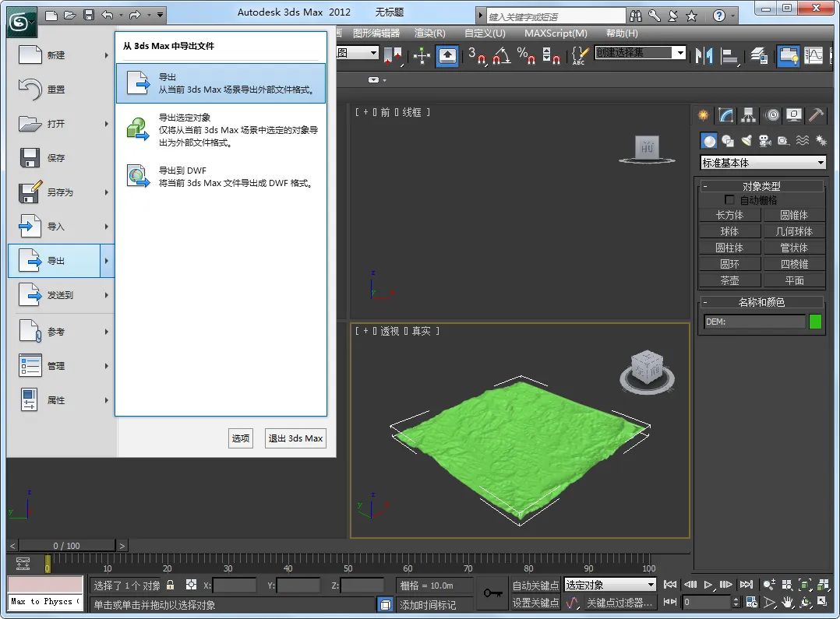The height and width of the screenshot is (619, 840).
Task: Switch to the Create panel tab
Action: (704, 115)
